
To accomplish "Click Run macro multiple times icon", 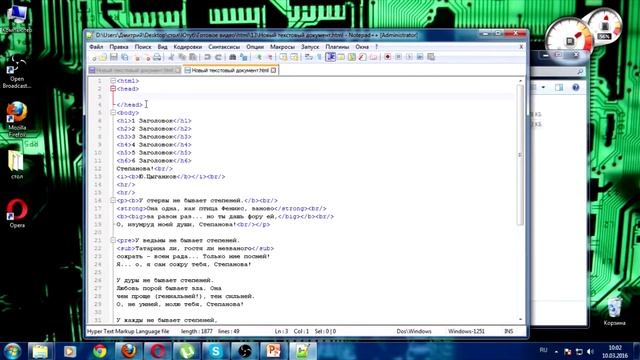I will click(x=420, y=57).
